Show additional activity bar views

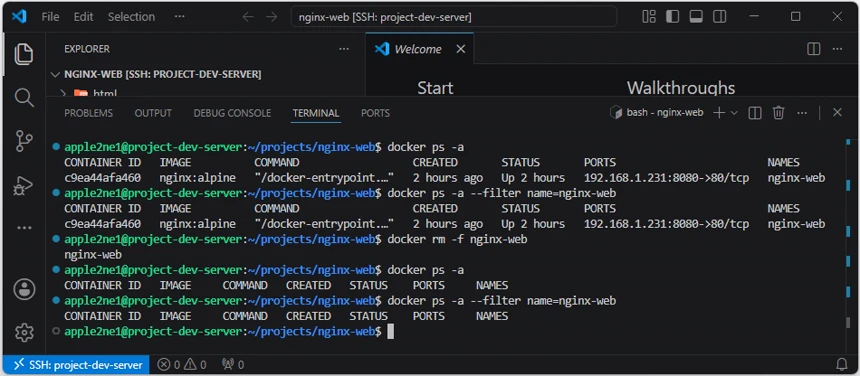point(24,228)
